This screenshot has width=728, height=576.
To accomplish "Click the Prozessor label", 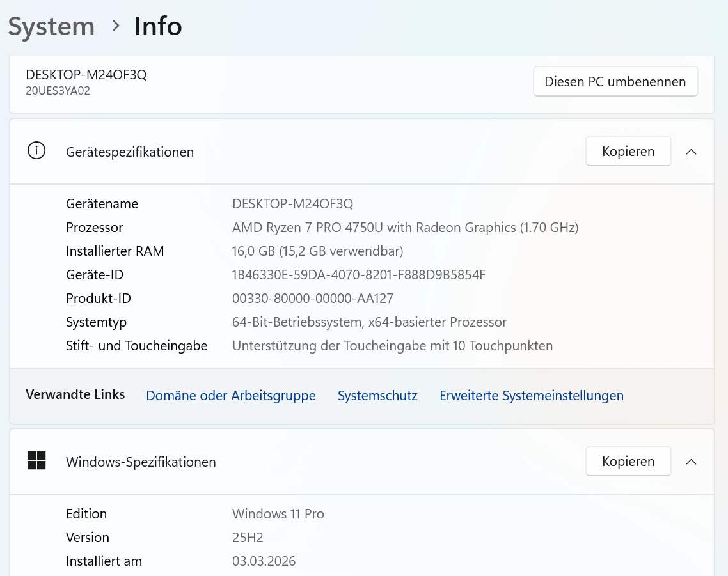I will (x=94, y=228).
